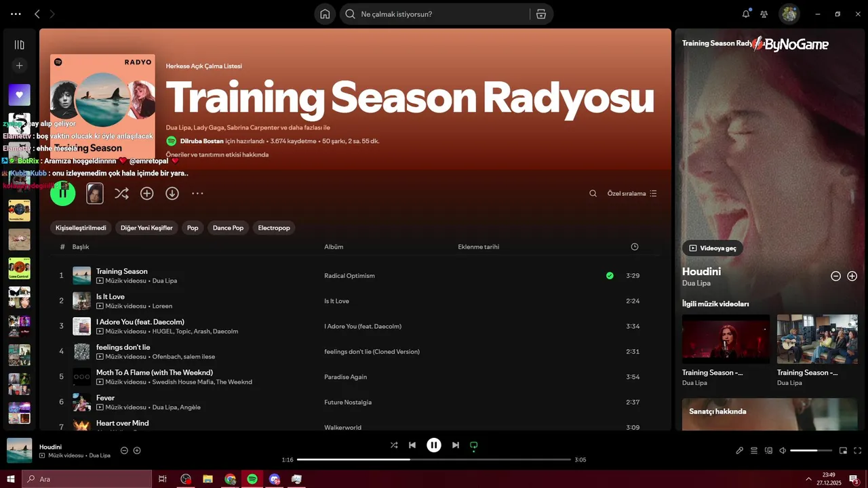Screen dimensions: 868x488
Task: Mute with the volume speaker icon
Action: pos(783,451)
